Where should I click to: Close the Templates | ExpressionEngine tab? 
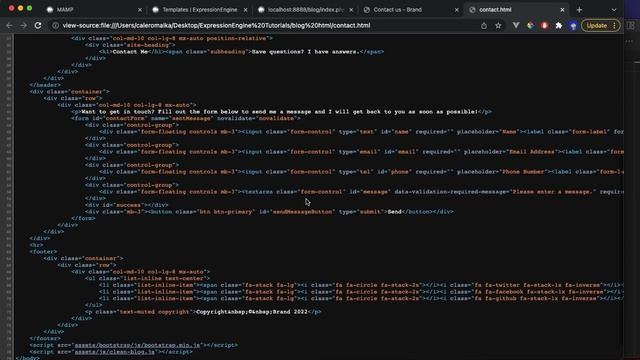tap(245, 10)
